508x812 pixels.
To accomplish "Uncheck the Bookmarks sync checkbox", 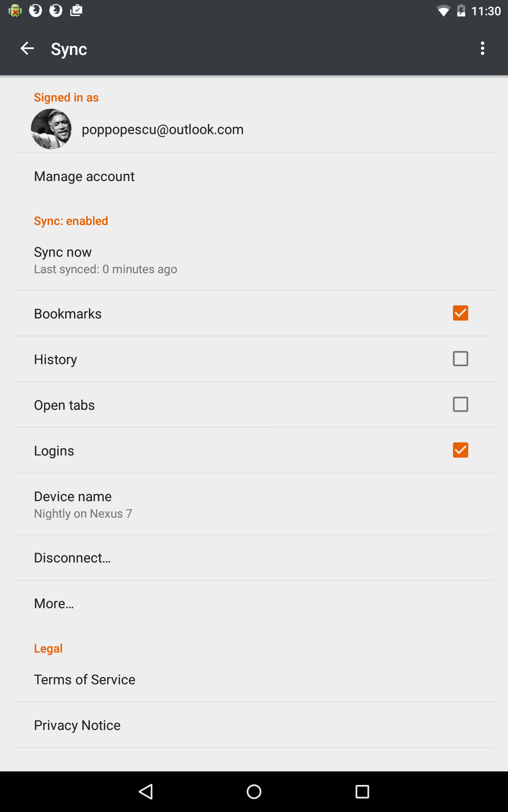I will pyautogui.click(x=460, y=313).
